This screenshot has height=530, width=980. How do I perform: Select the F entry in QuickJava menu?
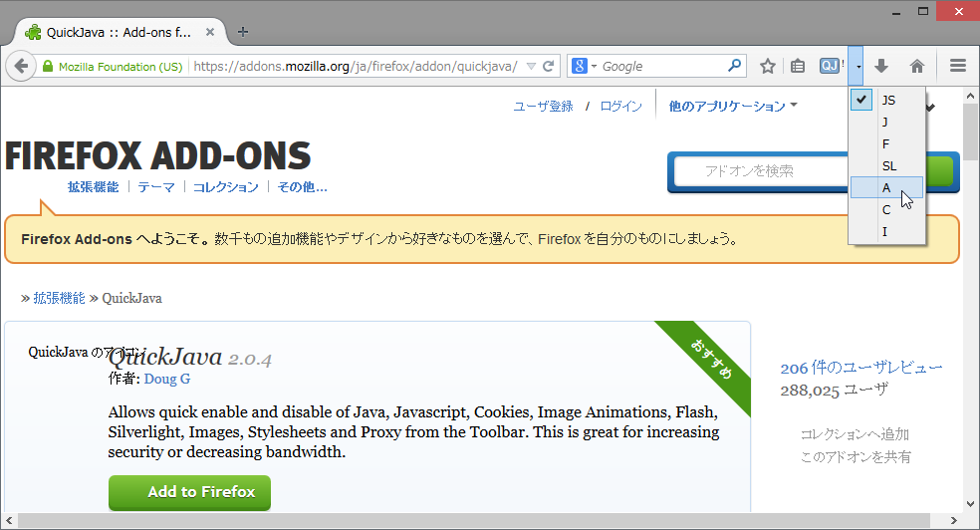click(886, 143)
